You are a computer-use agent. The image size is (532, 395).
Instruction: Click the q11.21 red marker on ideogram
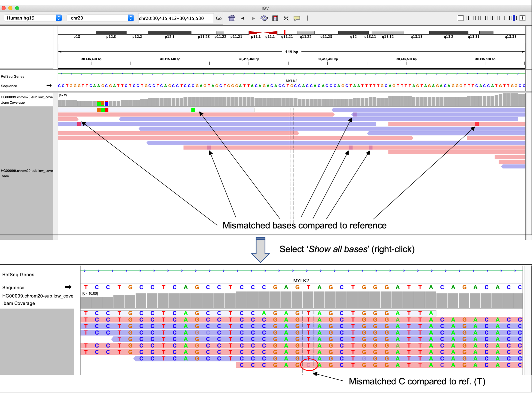[x=284, y=32]
